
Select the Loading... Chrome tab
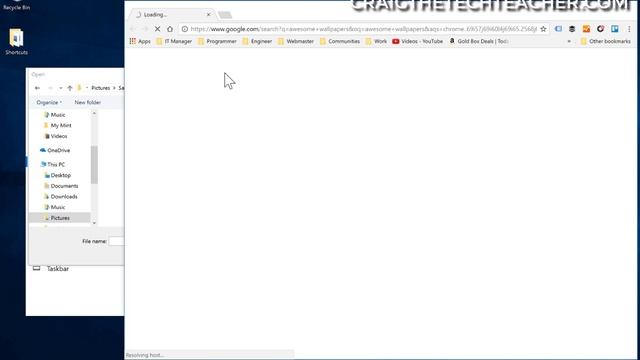(171, 15)
